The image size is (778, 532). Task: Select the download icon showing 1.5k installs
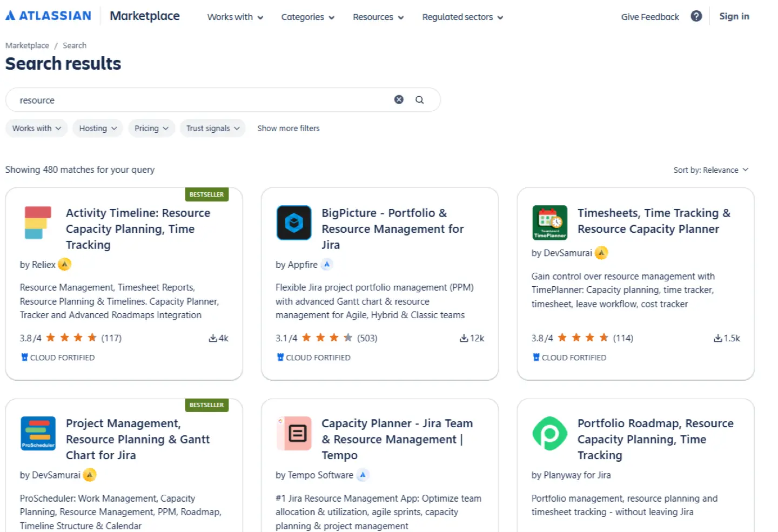pyautogui.click(x=718, y=339)
